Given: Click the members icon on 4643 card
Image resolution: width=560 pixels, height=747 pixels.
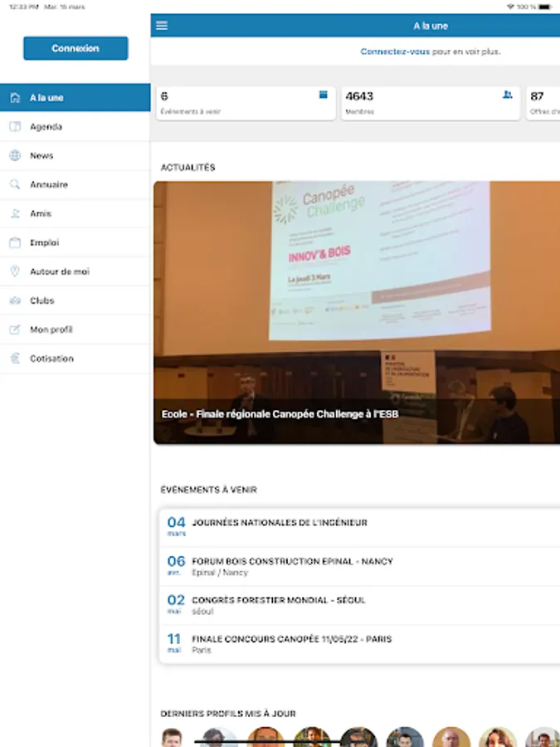Looking at the screenshot, I should tap(508, 95).
